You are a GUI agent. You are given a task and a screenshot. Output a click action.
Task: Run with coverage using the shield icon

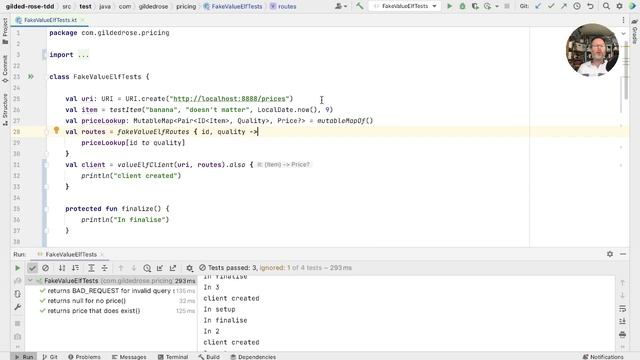[475, 6]
